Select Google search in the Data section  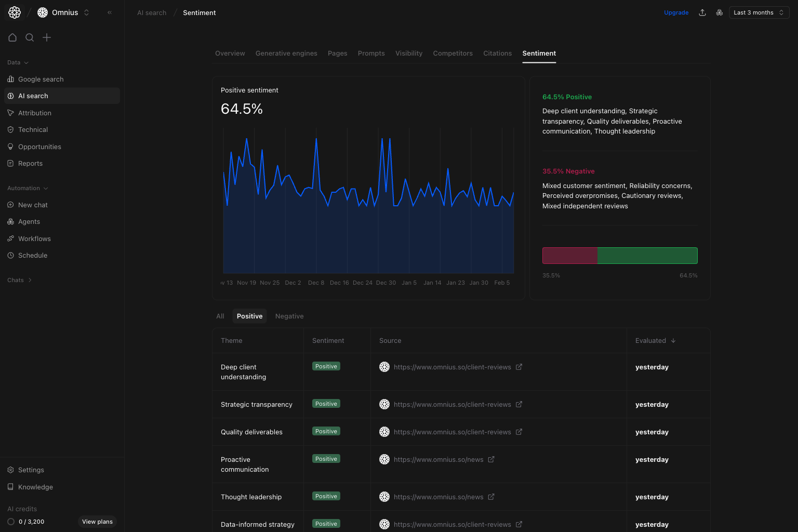coord(41,79)
